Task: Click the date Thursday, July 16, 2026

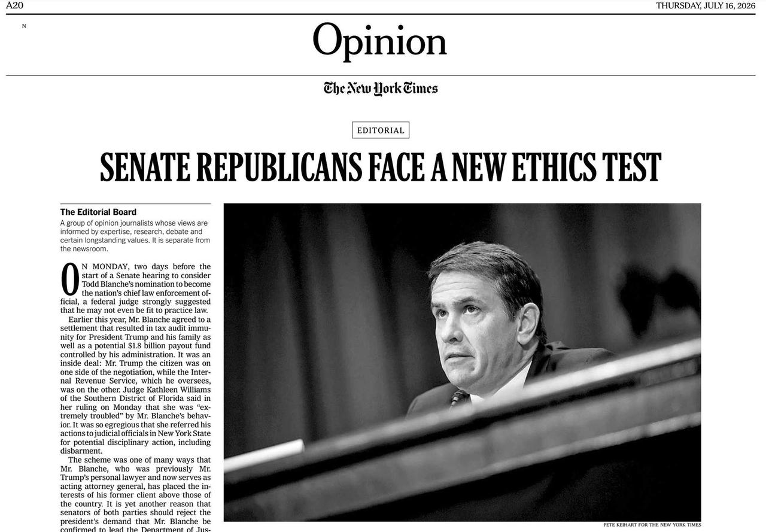Action: pos(706,5)
